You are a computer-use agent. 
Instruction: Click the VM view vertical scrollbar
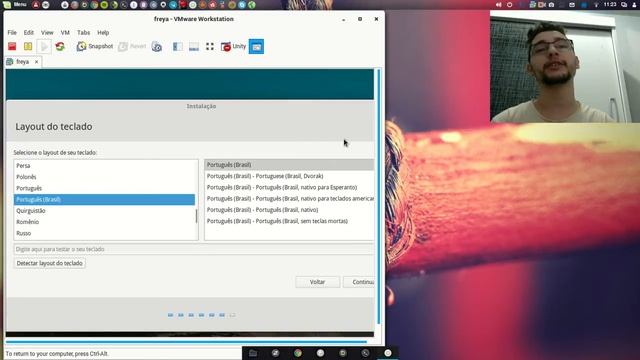pyautogui.click(x=379, y=197)
